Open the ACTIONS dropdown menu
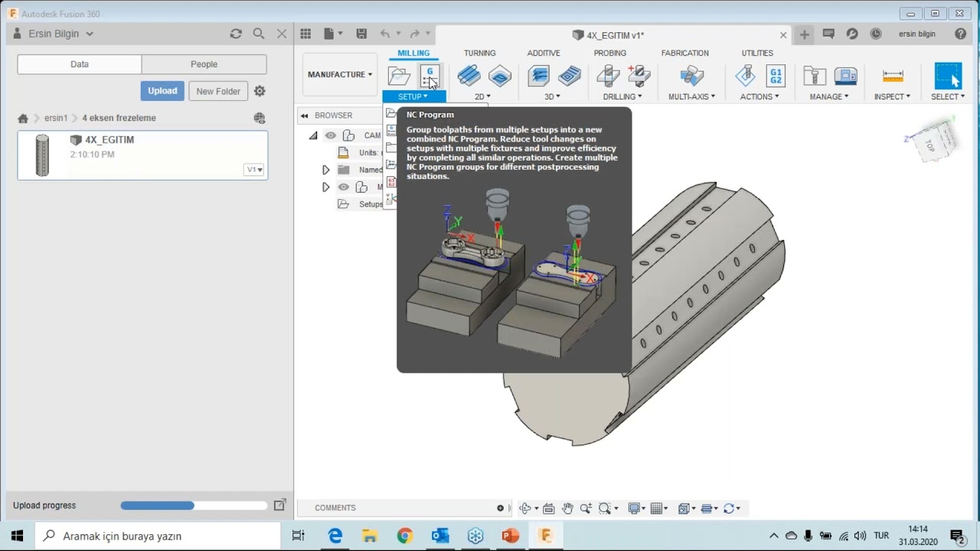This screenshot has height=551, width=980. pyautogui.click(x=760, y=96)
